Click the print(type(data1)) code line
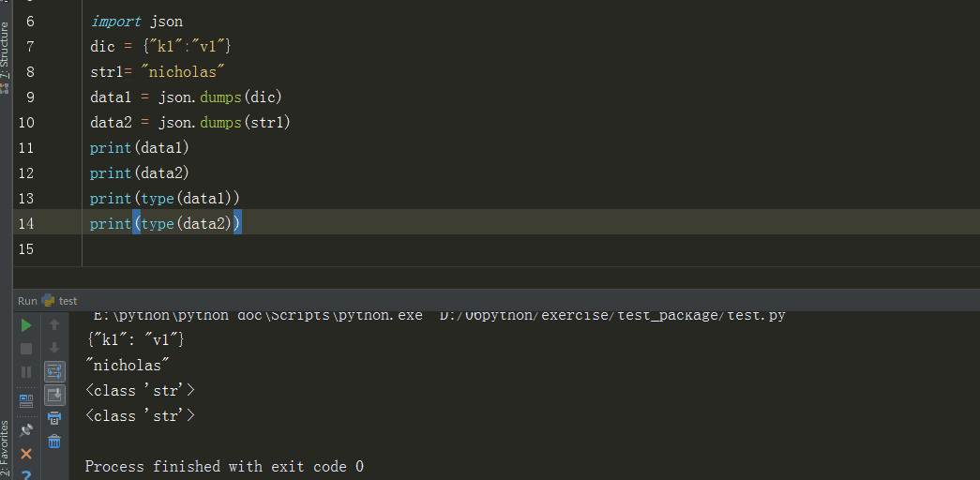This screenshot has width=980, height=480. [x=165, y=199]
